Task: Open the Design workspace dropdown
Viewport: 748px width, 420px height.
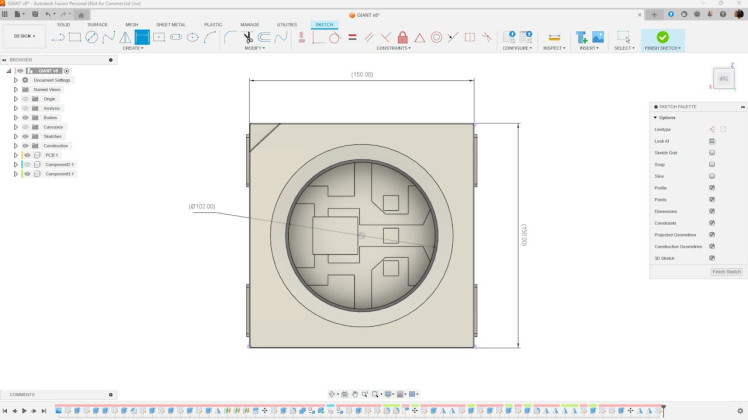Action: point(22,36)
